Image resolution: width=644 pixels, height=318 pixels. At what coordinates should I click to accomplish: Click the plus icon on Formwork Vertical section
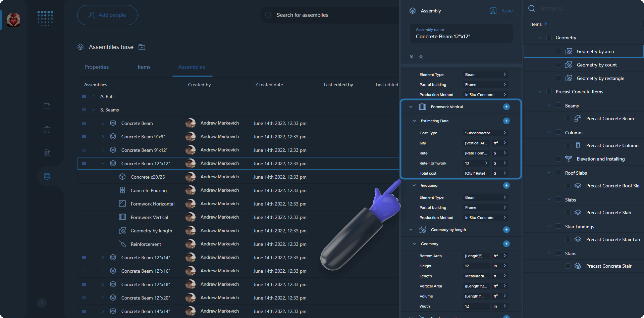click(x=506, y=107)
